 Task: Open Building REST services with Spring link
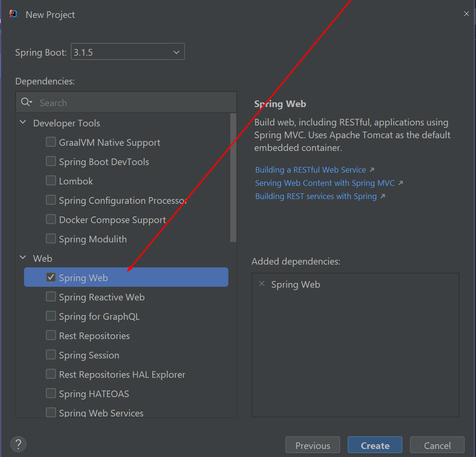(316, 196)
